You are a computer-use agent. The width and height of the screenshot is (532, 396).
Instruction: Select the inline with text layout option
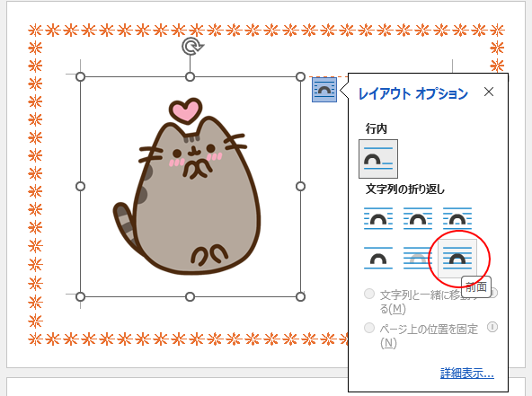click(x=378, y=159)
